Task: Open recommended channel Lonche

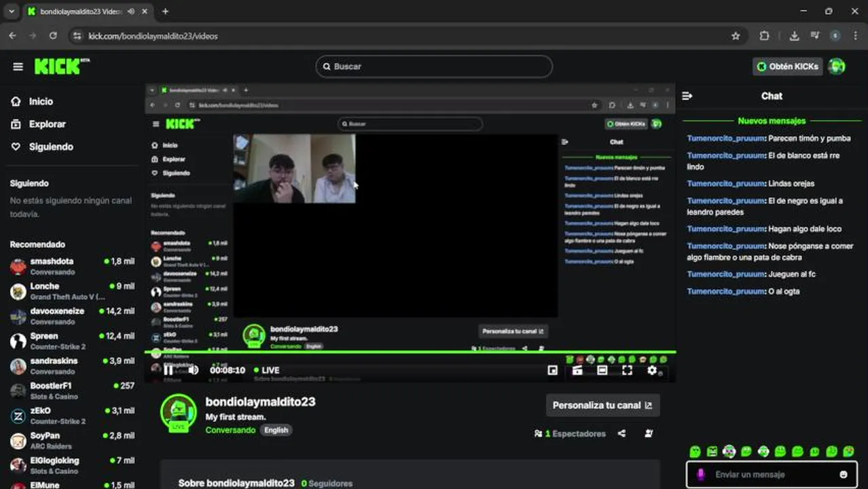Action: (x=72, y=291)
